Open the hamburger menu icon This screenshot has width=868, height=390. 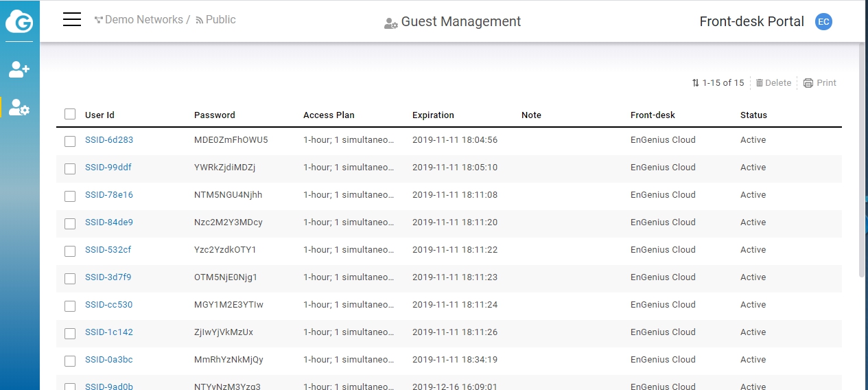[x=72, y=19]
